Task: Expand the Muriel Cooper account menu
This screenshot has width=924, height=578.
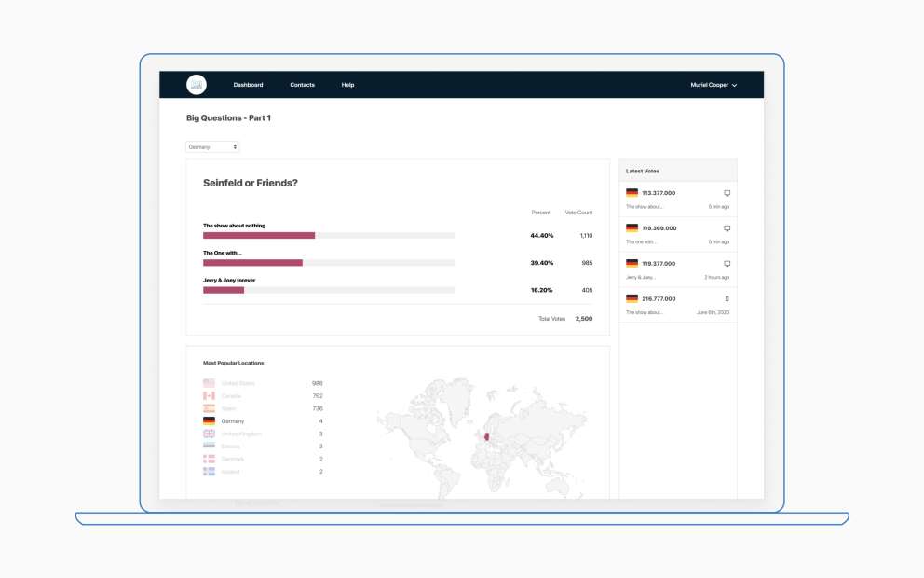Action: [713, 85]
